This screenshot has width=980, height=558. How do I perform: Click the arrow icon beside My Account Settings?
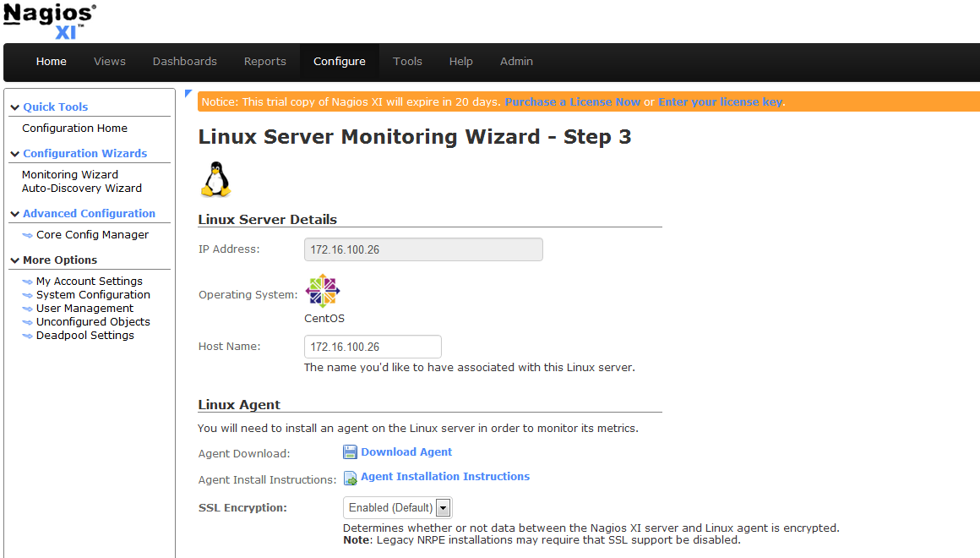28,282
